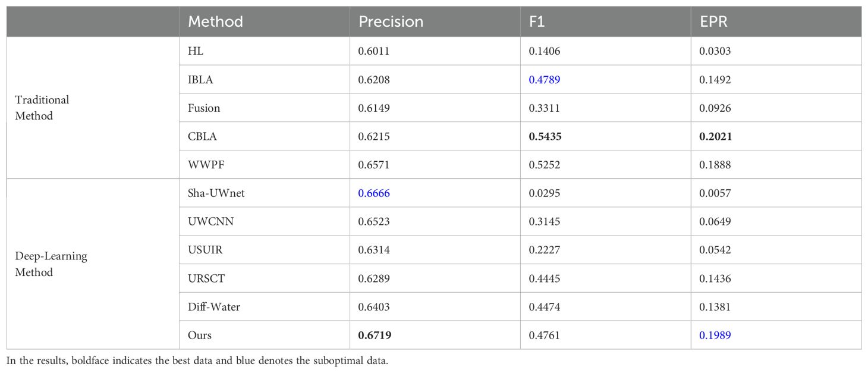Select the Deep-Learning Method group cell
The height and width of the screenshot is (373, 868).
pyautogui.click(x=93, y=264)
